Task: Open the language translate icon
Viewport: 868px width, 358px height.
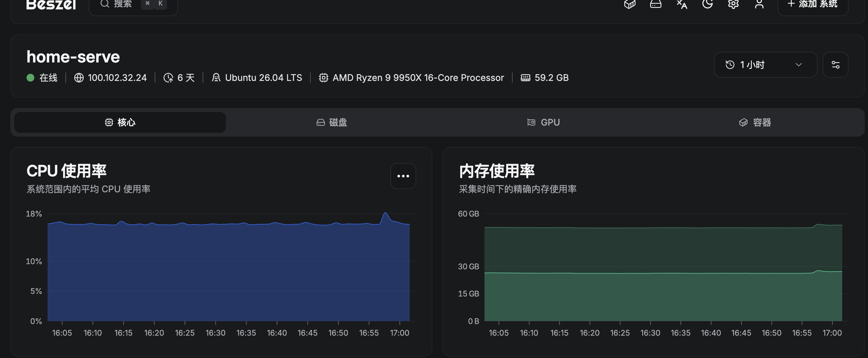Action: [681, 4]
